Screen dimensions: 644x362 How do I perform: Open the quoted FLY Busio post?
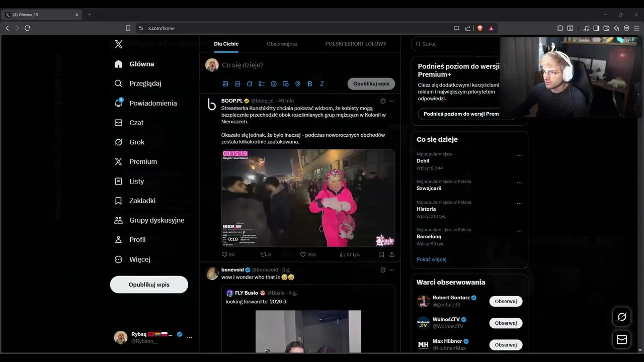[x=308, y=319]
